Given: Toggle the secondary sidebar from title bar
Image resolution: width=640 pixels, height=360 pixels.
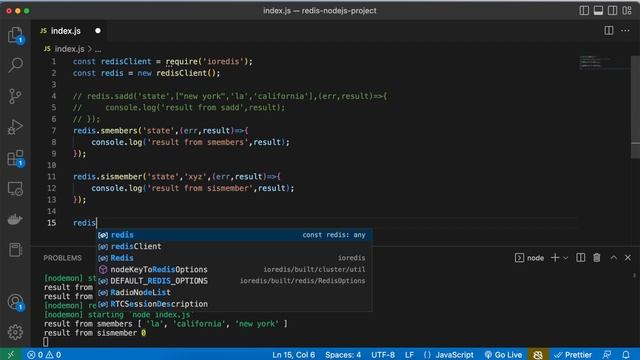Looking at the screenshot, I should tap(612, 11).
